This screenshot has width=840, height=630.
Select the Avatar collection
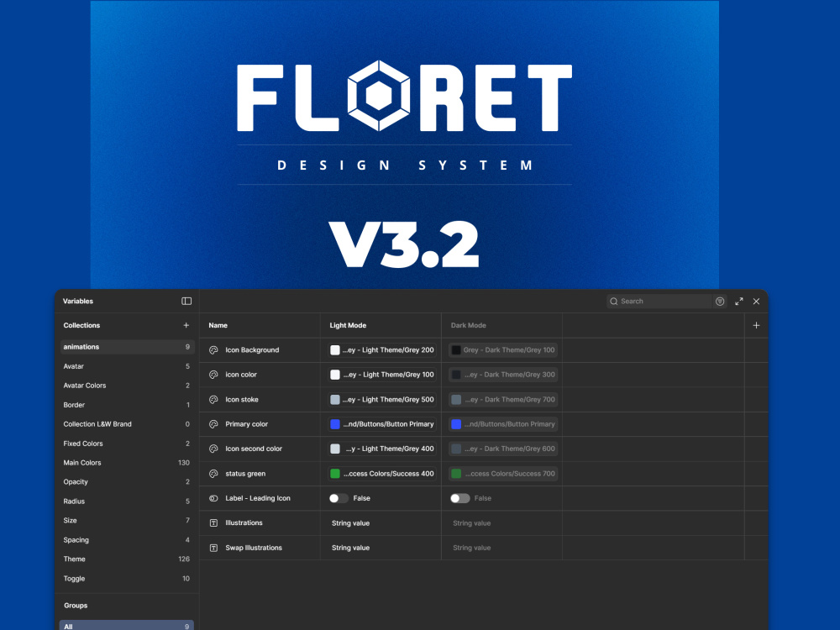127,366
